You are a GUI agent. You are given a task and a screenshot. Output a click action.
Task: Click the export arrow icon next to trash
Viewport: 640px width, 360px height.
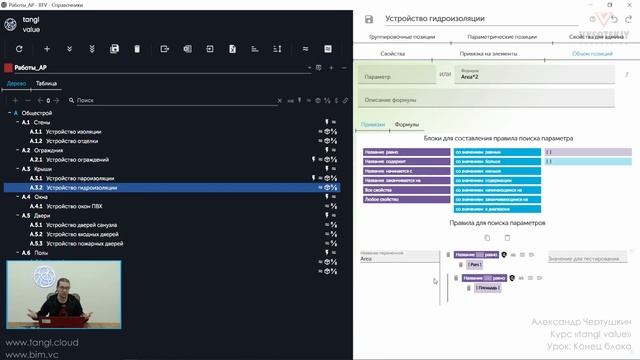click(x=164, y=49)
